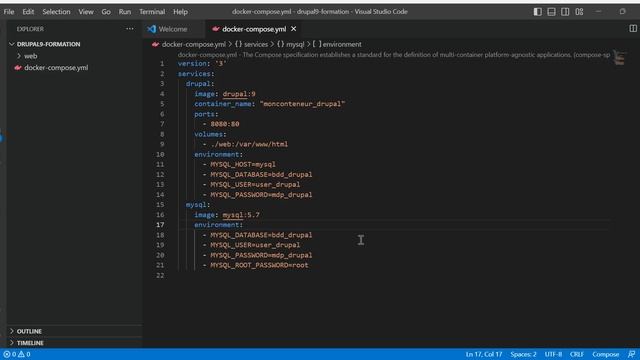Click split editor right icon

tap(633, 29)
